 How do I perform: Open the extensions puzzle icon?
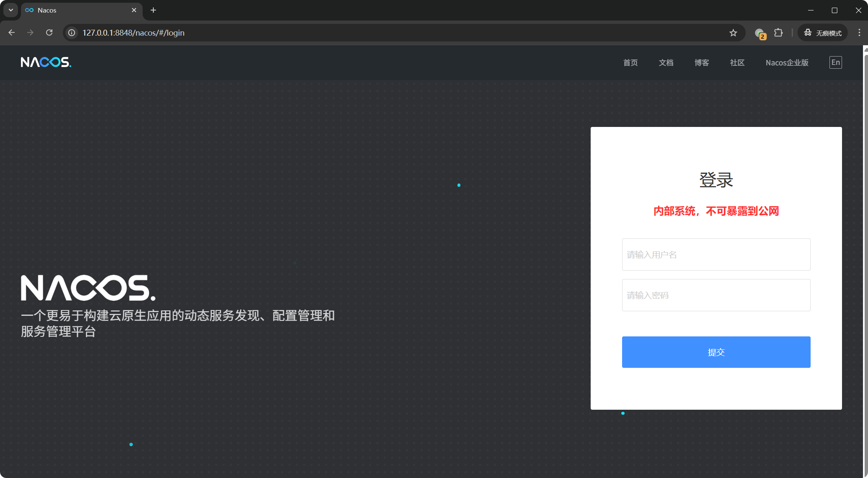pyautogui.click(x=778, y=33)
